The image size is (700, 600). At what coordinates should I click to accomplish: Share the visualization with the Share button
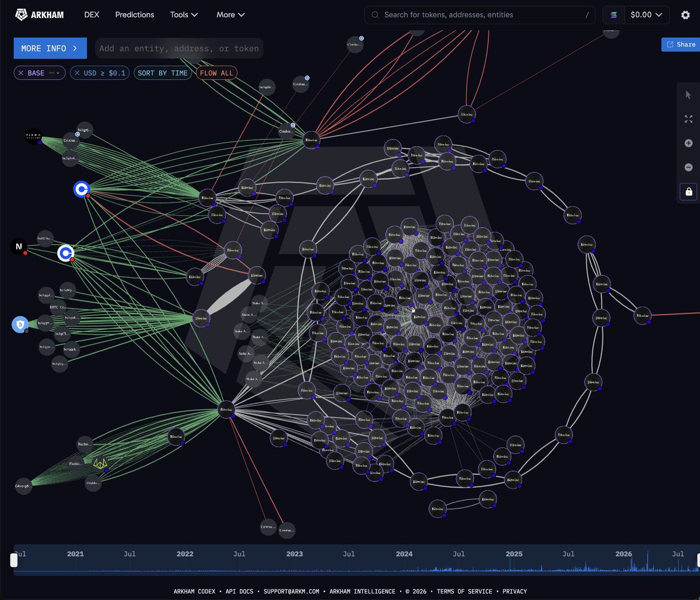(681, 44)
